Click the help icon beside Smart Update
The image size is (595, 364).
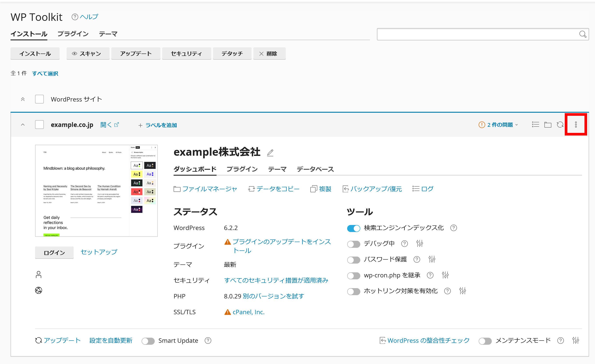tap(208, 340)
